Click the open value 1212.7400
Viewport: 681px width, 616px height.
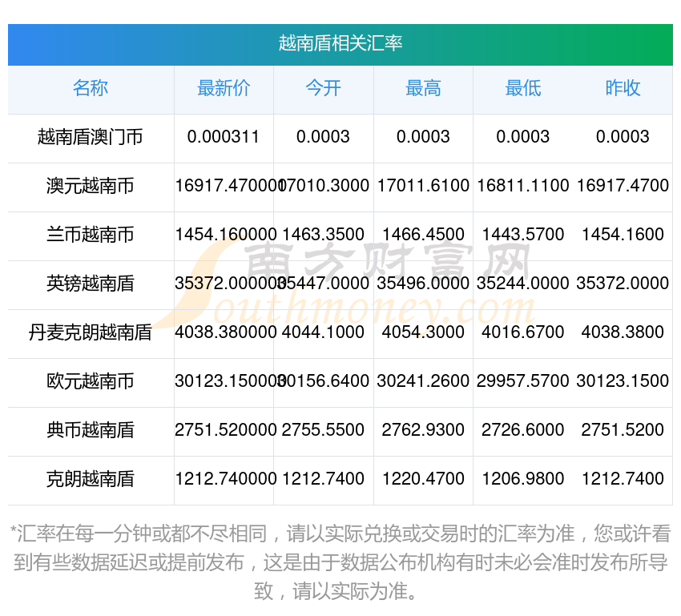324,479
